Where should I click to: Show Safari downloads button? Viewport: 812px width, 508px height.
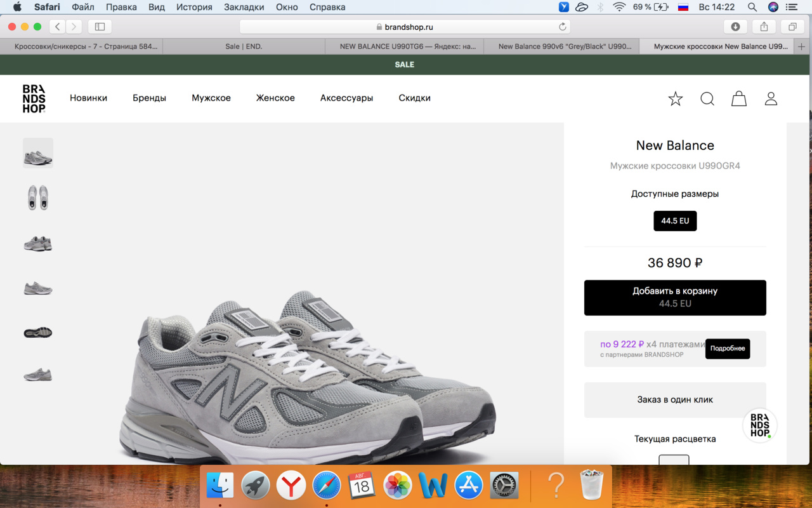point(735,27)
